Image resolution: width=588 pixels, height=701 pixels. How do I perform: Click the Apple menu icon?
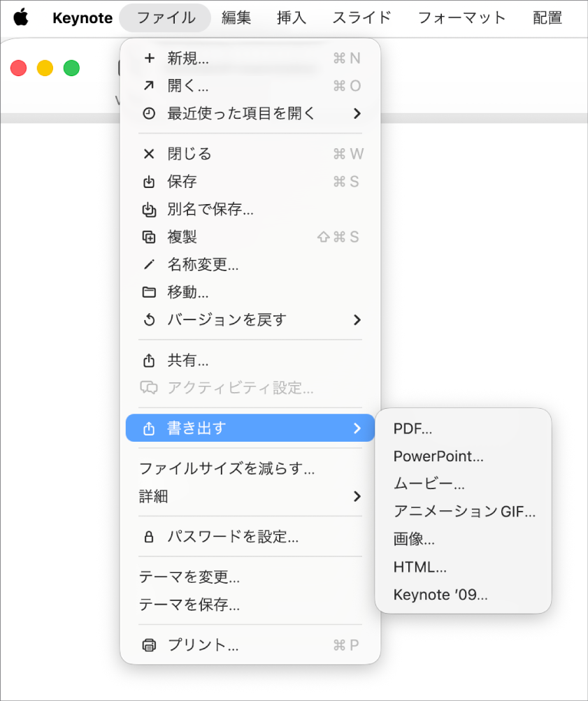(20, 17)
